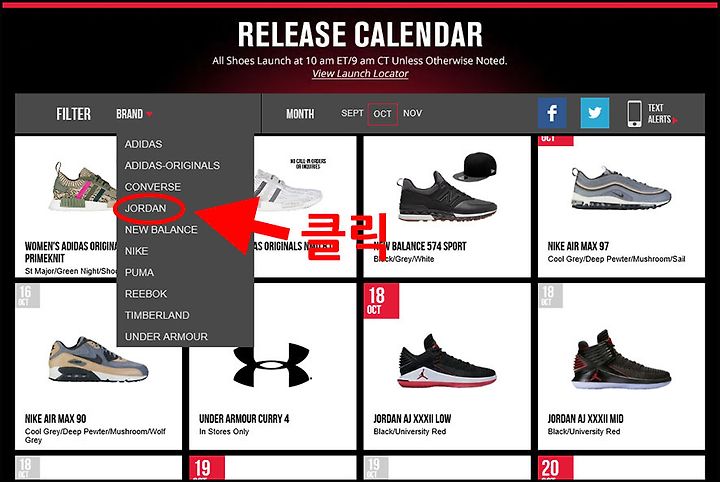Expand the Brand filter dropdown arrow
The height and width of the screenshot is (482, 720).
click(149, 114)
